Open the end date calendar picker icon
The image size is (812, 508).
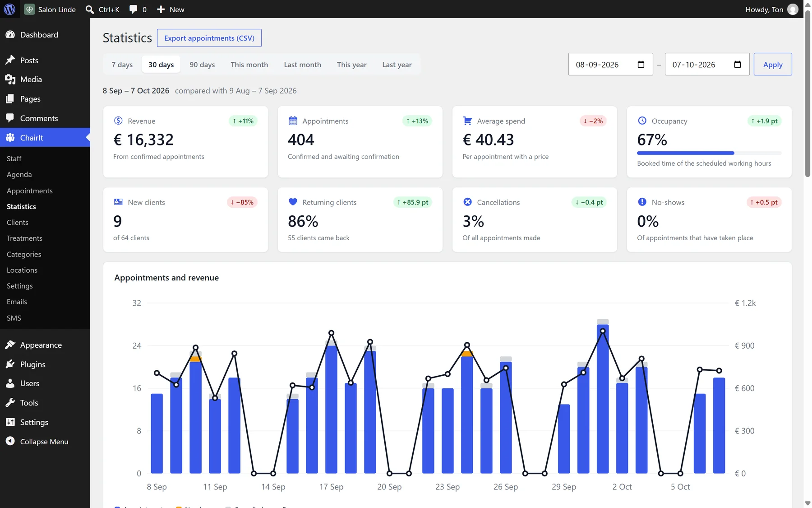point(738,65)
